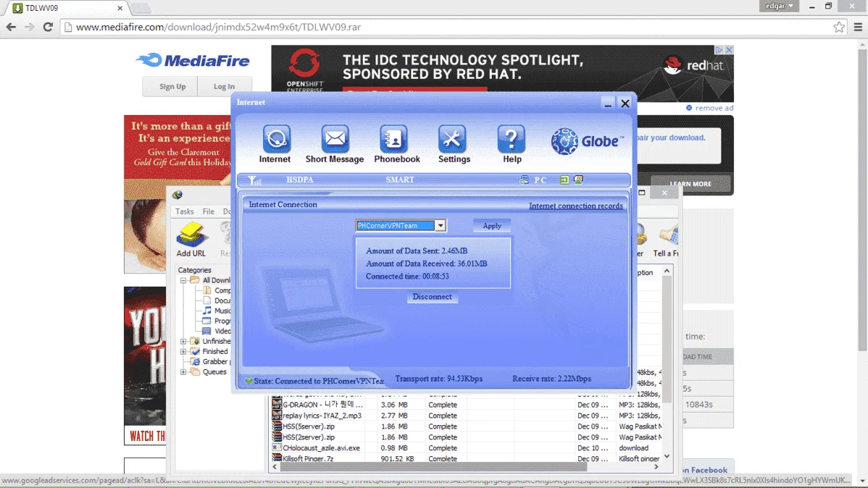Click the HSDPA network label
Screen dimensions: 868x488
point(299,180)
